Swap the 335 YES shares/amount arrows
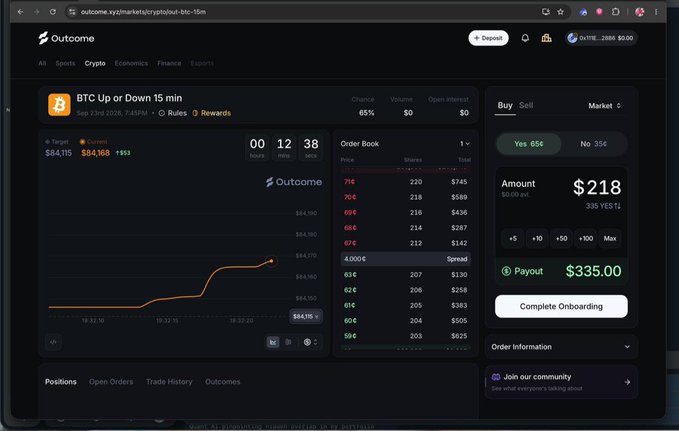679x431 pixels. click(618, 206)
